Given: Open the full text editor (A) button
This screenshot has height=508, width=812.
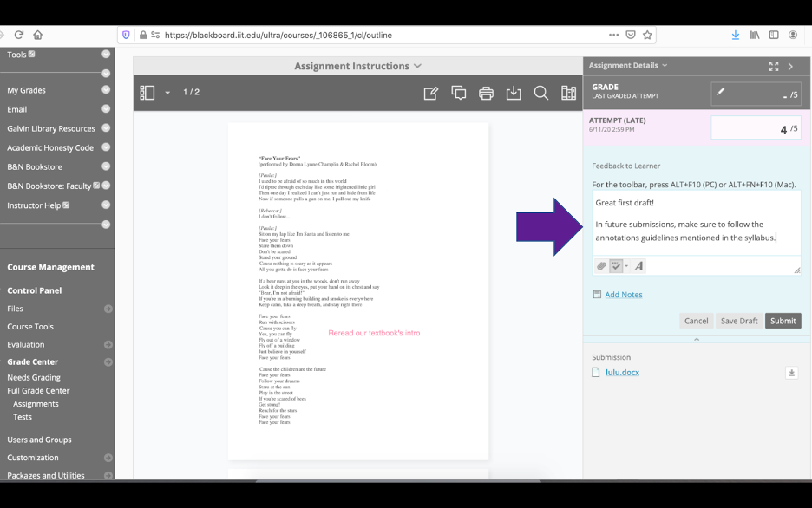Looking at the screenshot, I should [639, 266].
